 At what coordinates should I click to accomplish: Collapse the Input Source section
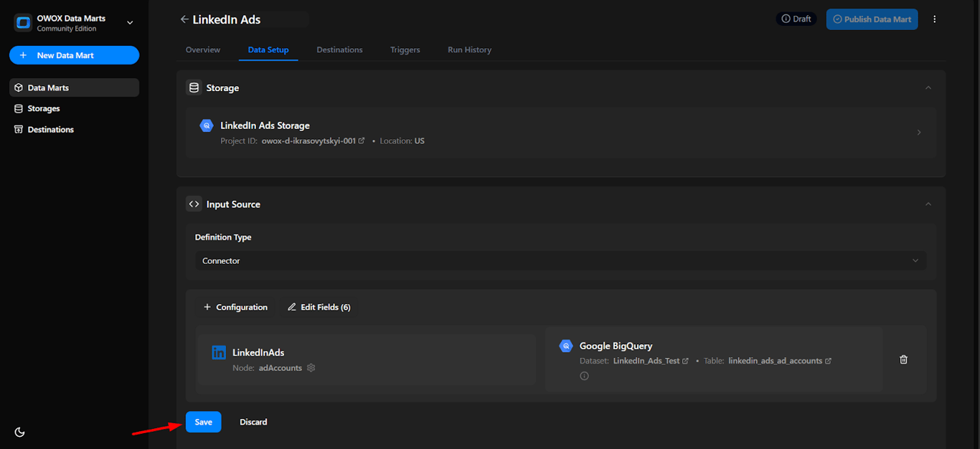928,204
